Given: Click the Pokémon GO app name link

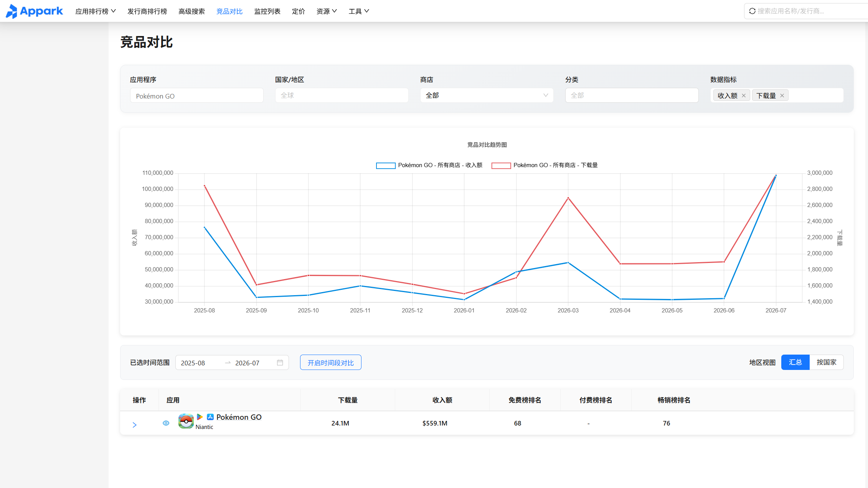Looking at the screenshot, I should coord(239,417).
